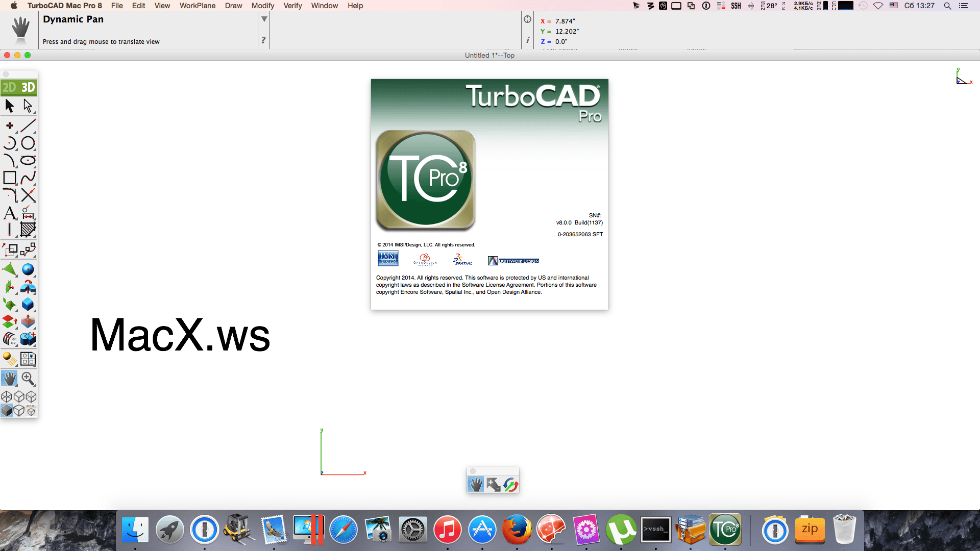Click the italic i info icon
This screenshot has width=980, height=551.
(x=528, y=40)
